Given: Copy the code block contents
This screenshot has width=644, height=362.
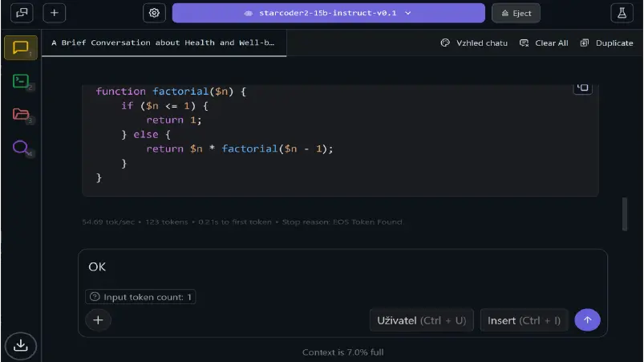Looking at the screenshot, I should (582, 87).
